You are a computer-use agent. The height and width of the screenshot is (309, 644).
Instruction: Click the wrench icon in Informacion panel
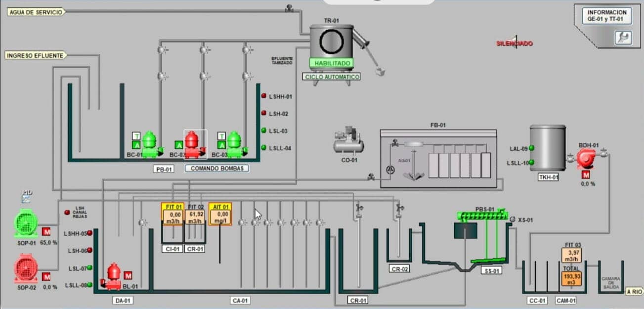point(622,37)
